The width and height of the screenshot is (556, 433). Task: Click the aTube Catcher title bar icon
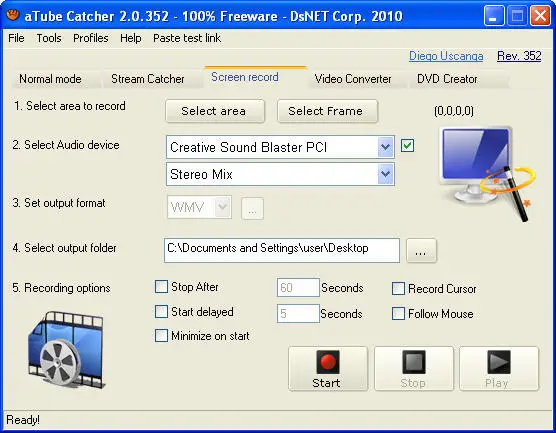(13, 16)
